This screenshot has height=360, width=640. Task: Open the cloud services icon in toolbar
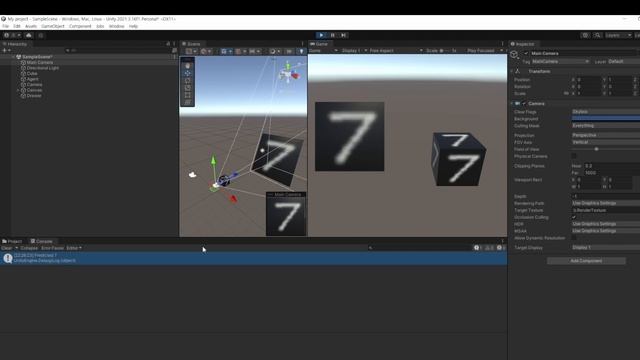point(29,36)
